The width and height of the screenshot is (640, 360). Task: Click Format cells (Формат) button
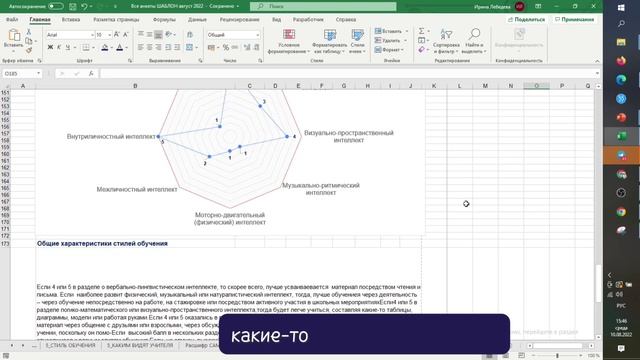coord(389,50)
